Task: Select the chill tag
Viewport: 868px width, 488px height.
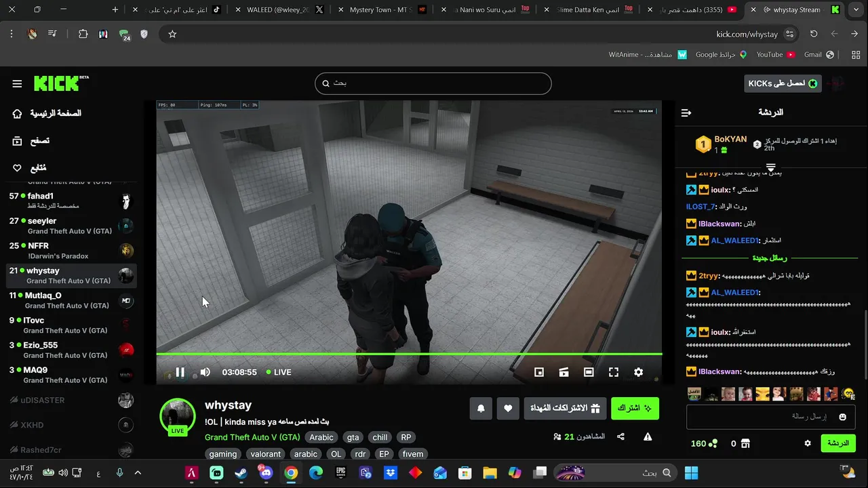Action: click(x=380, y=438)
